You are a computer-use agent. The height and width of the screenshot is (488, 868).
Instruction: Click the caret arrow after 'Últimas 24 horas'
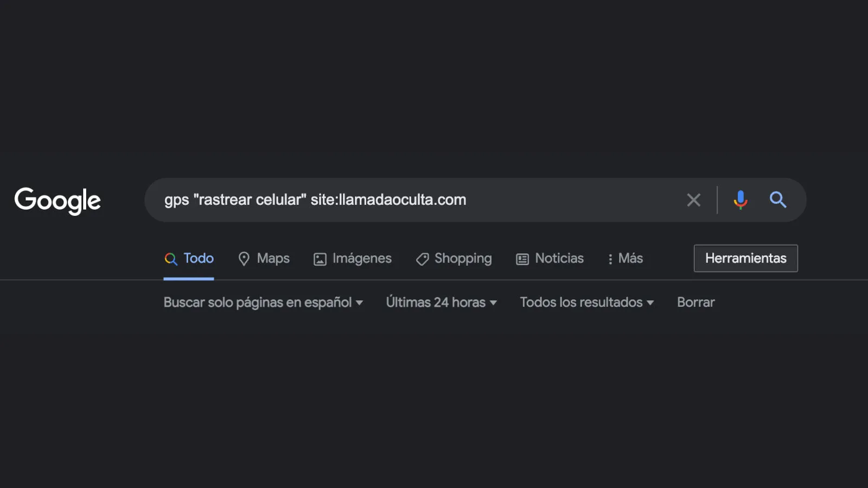coord(493,303)
